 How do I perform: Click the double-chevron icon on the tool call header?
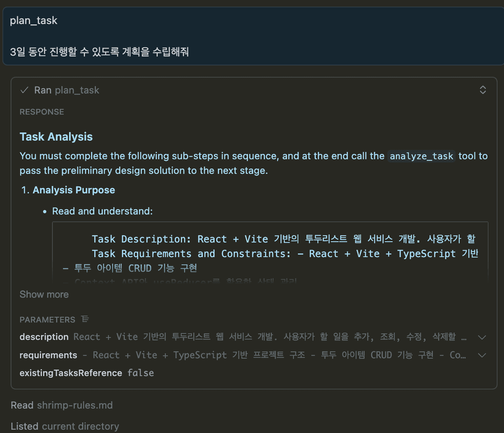pos(483,89)
